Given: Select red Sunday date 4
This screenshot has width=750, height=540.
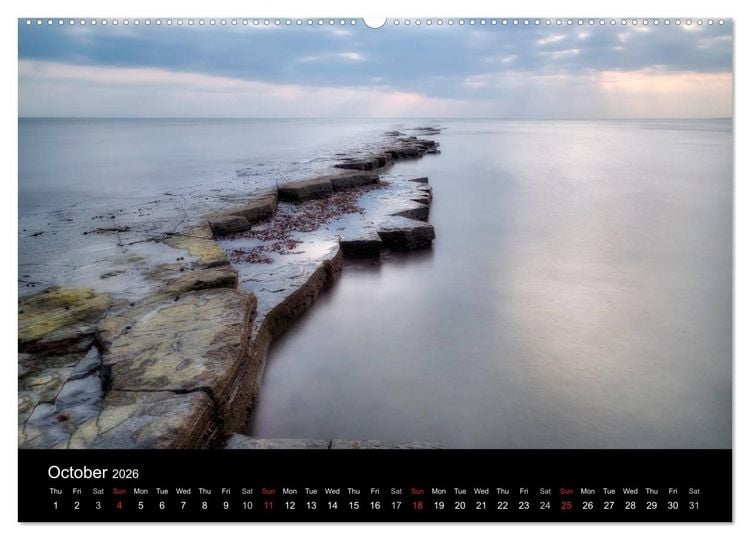Looking at the screenshot, I should pyautogui.click(x=119, y=506).
